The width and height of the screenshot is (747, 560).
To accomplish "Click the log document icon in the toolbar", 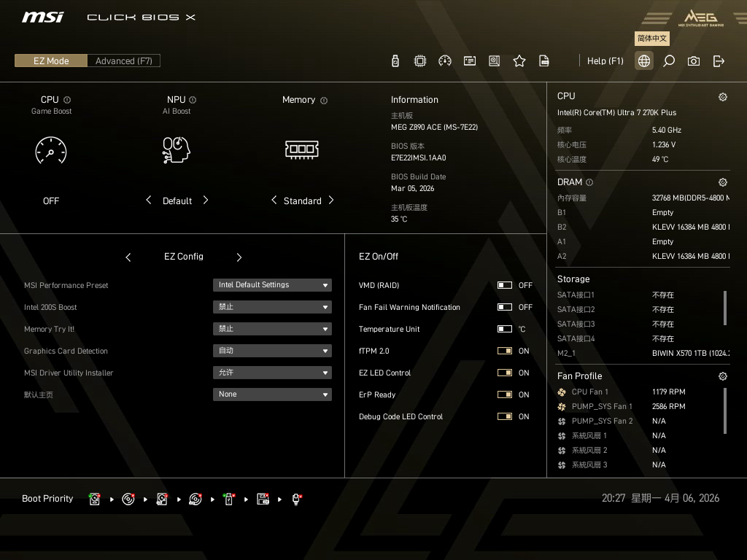I will tap(543, 61).
